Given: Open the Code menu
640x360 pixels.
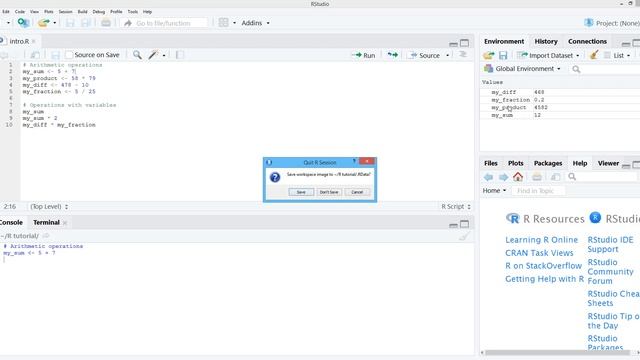Looking at the screenshot, I should (x=20, y=12).
